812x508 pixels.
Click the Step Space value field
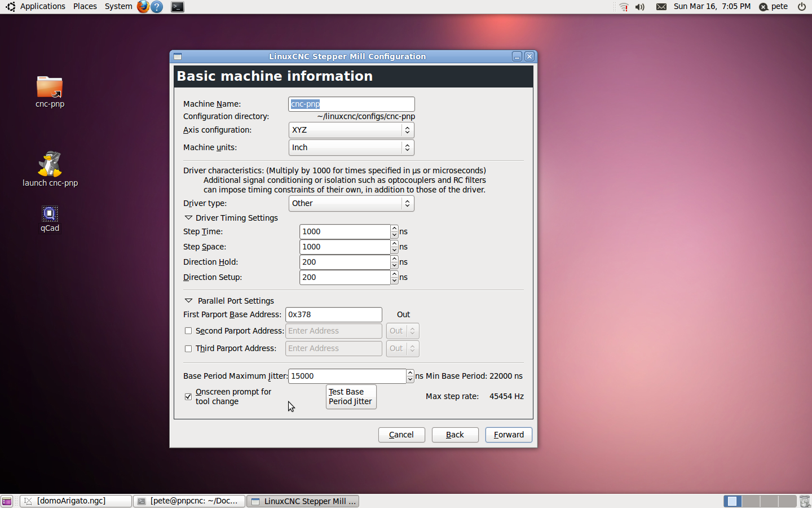tap(345, 247)
